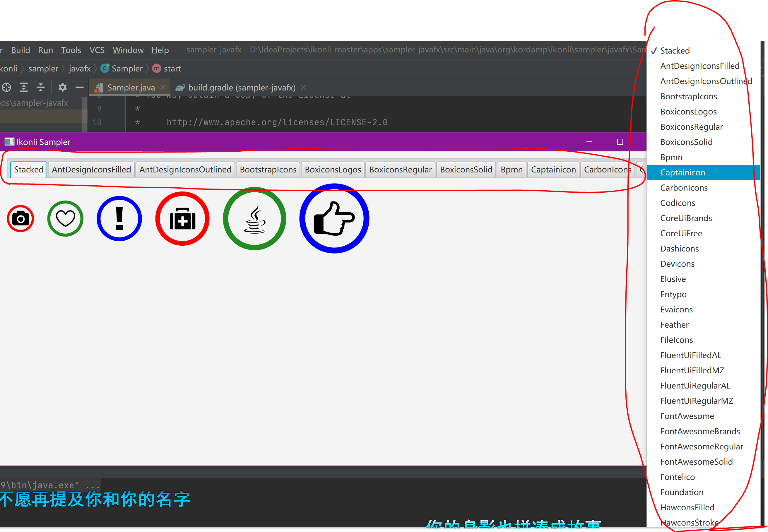Choose HawconsFilled in the dropdown list

(x=703, y=507)
